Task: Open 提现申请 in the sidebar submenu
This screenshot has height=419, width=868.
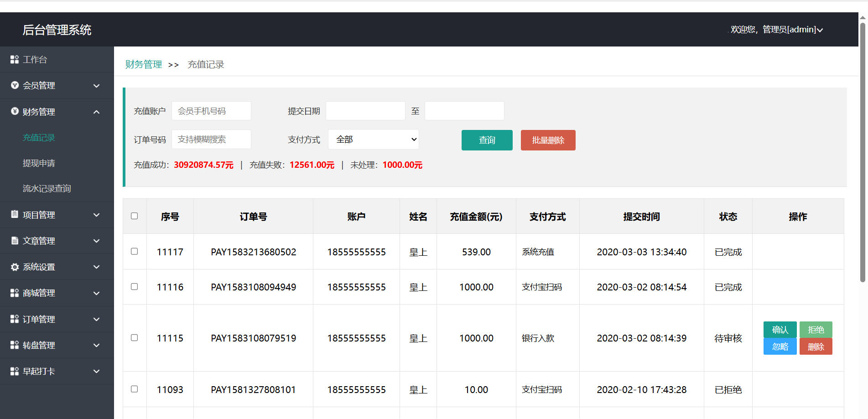Action: pyautogui.click(x=39, y=163)
